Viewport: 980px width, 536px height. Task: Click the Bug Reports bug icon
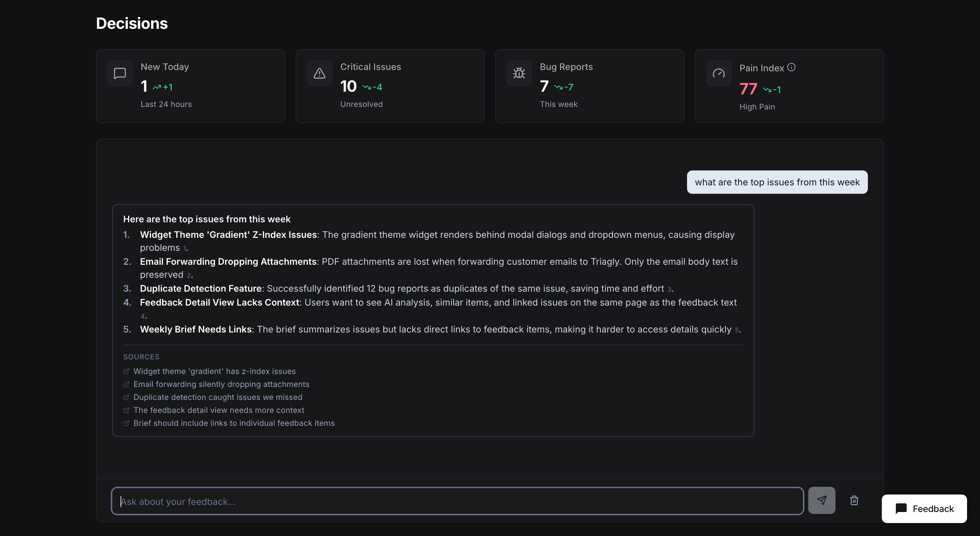tap(519, 73)
